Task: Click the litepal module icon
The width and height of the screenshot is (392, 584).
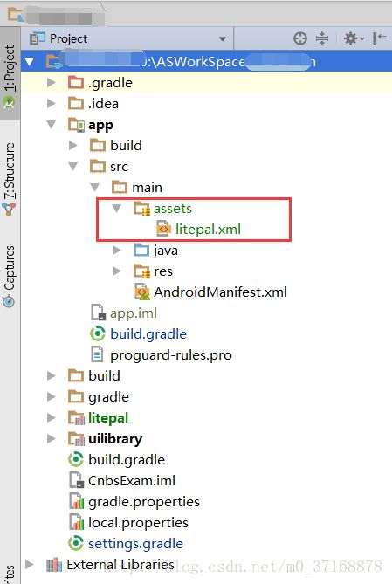Action: click(x=76, y=418)
